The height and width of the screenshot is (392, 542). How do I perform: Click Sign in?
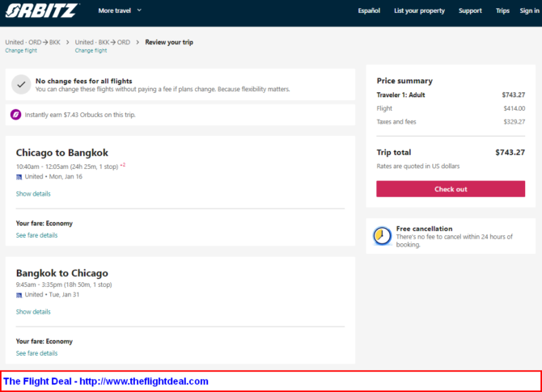(530, 11)
